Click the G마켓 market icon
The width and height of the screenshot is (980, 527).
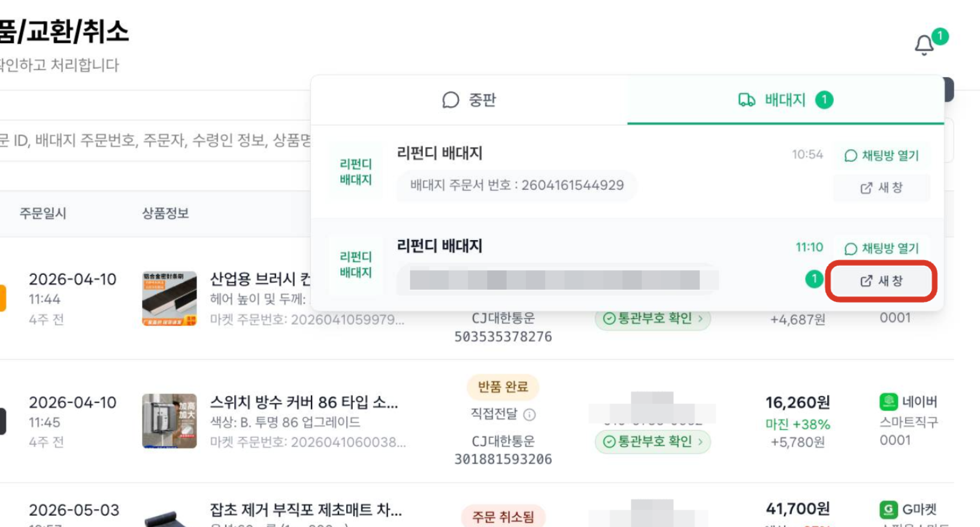tap(888, 510)
